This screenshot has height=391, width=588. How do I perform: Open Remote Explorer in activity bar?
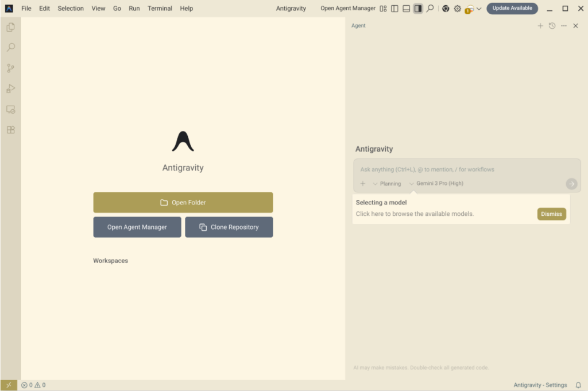tap(10, 109)
